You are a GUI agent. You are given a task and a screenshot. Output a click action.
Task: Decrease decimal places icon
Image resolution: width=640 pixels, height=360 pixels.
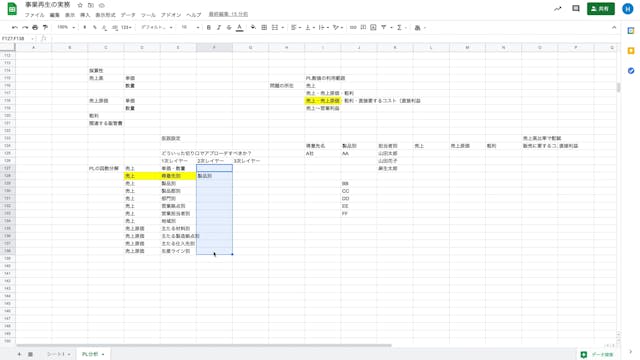coord(104,27)
